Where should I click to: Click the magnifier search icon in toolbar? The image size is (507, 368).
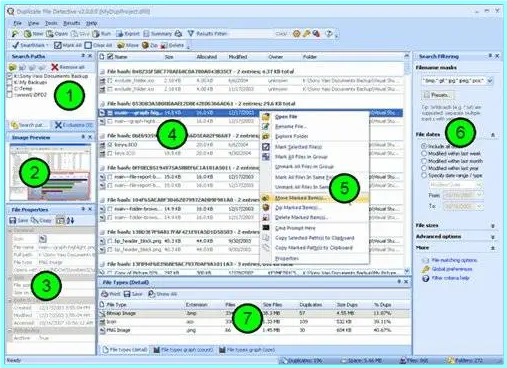[x=14, y=34]
